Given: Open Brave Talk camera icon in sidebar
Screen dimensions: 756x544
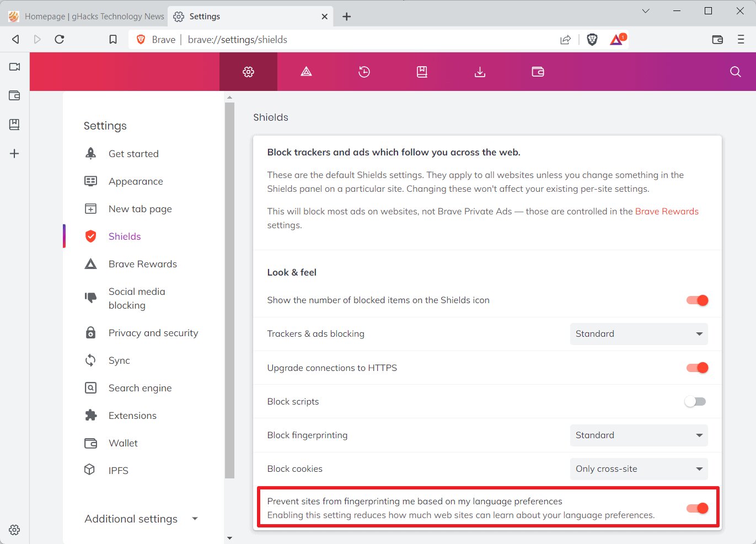Looking at the screenshot, I should [x=14, y=67].
